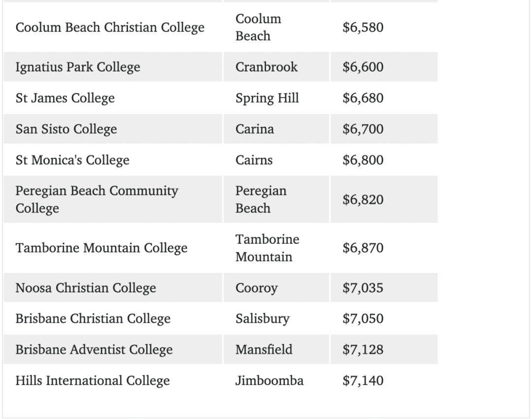Select the St James College row name

(x=65, y=98)
